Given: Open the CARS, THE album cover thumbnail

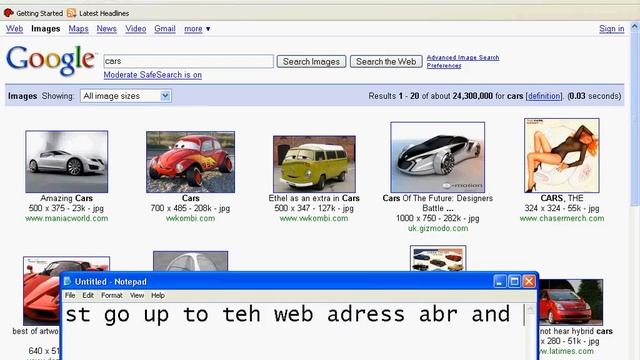Looking at the screenshot, I should [x=562, y=156].
